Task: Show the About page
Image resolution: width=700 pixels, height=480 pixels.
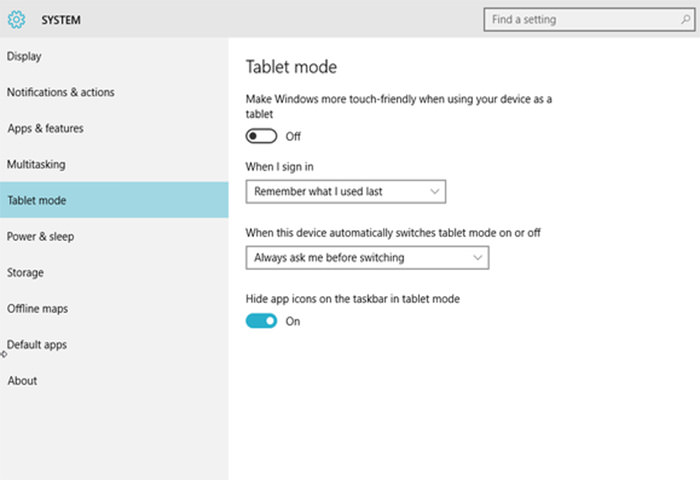Action: tap(22, 380)
